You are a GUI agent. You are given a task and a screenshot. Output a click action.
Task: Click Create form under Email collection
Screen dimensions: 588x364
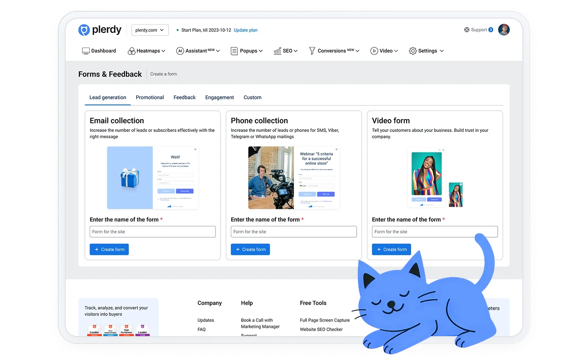click(109, 249)
